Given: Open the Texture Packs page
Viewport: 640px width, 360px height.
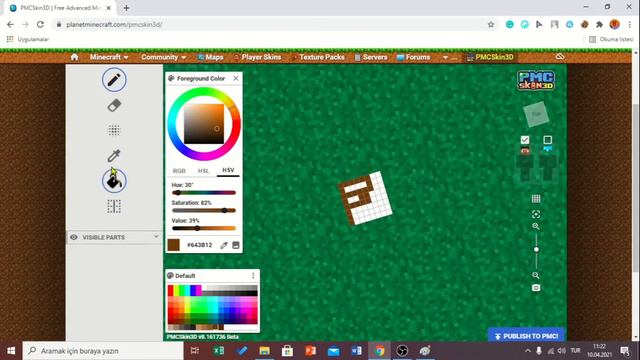Looking at the screenshot, I should (x=319, y=57).
